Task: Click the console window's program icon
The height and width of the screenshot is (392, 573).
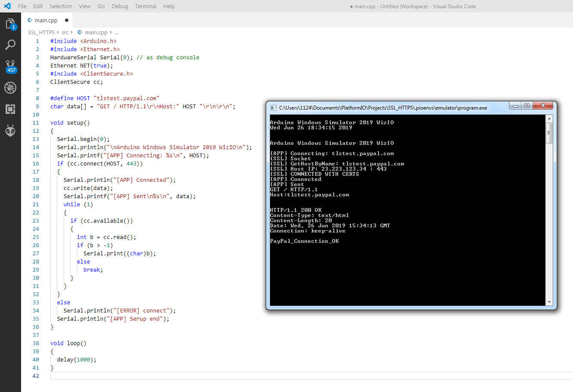Action: [x=273, y=107]
